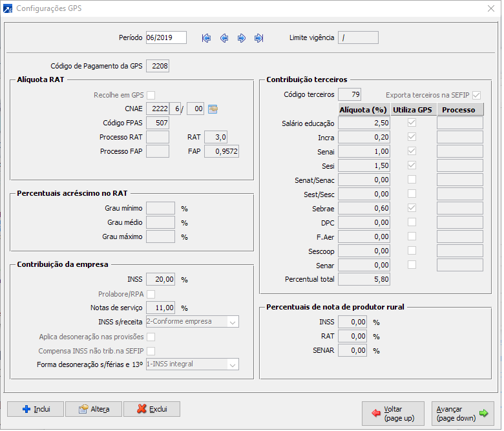Toggle Utiliza GPS for Salário educação
Image resolution: width=504 pixels, height=431 pixels.
pos(412,123)
